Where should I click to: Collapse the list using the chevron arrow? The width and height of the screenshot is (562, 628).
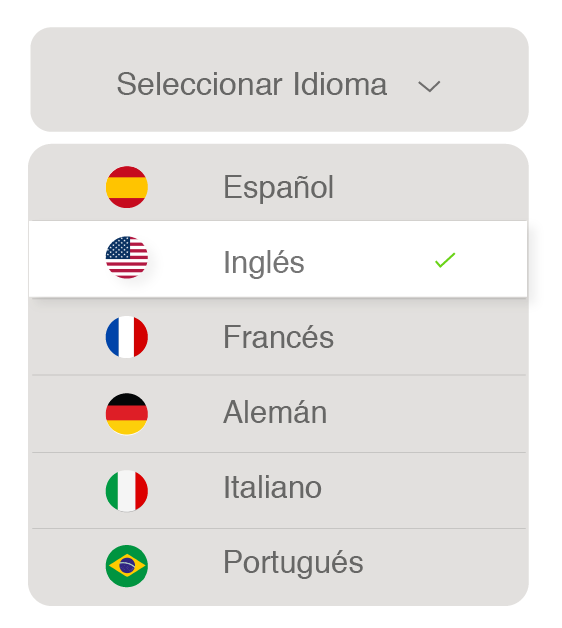[429, 86]
